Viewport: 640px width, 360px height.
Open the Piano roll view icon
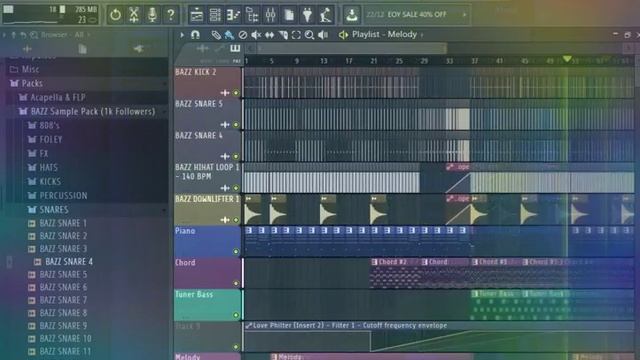click(233, 15)
